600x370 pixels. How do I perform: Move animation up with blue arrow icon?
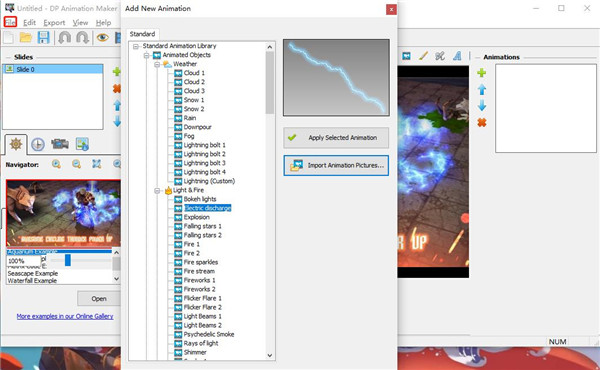pos(482,90)
